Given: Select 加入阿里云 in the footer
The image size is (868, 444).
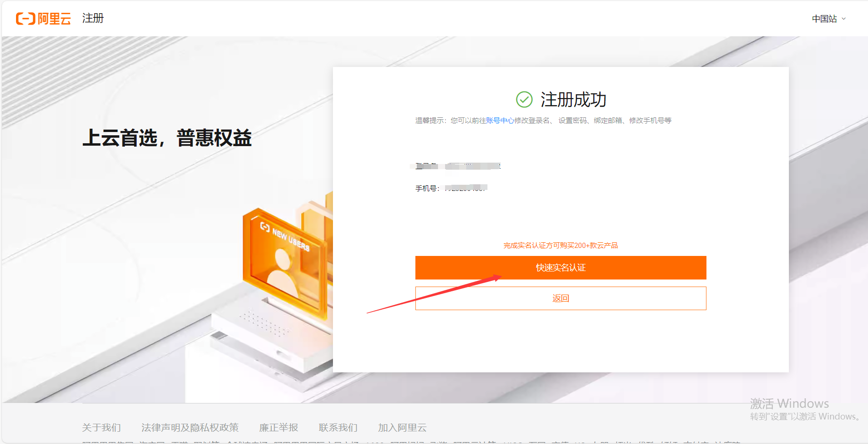Looking at the screenshot, I should click(x=402, y=428).
